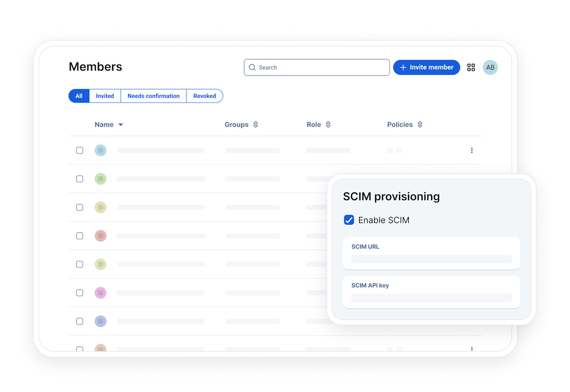
Task: Click the Role column sort control
Action: pos(328,124)
